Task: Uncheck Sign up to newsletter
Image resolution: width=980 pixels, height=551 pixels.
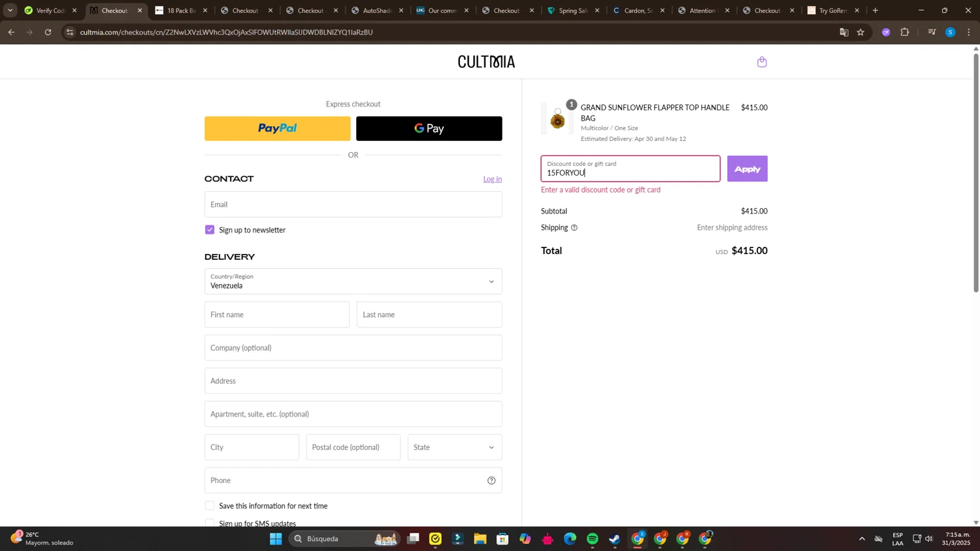Action: coord(210,230)
